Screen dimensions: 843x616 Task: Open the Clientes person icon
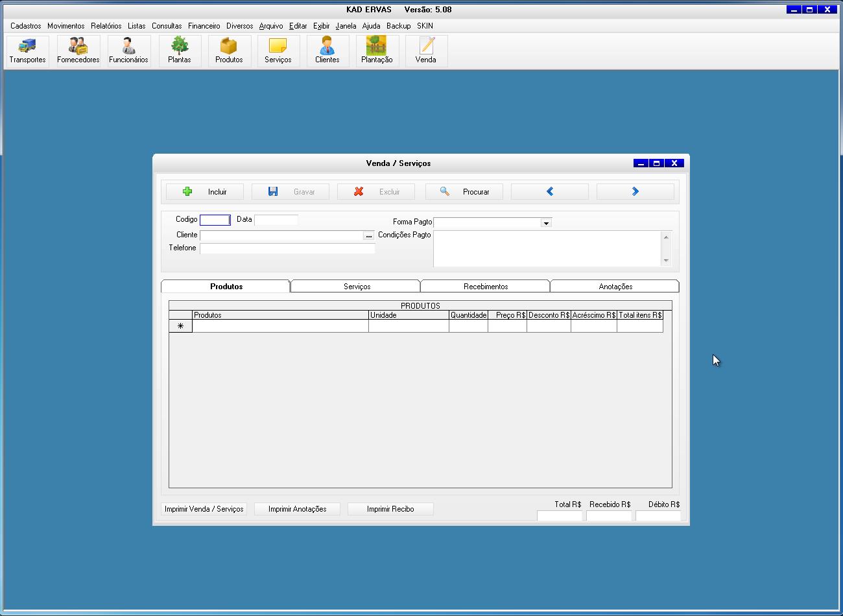pyautogui.click(x=327, y=51)
